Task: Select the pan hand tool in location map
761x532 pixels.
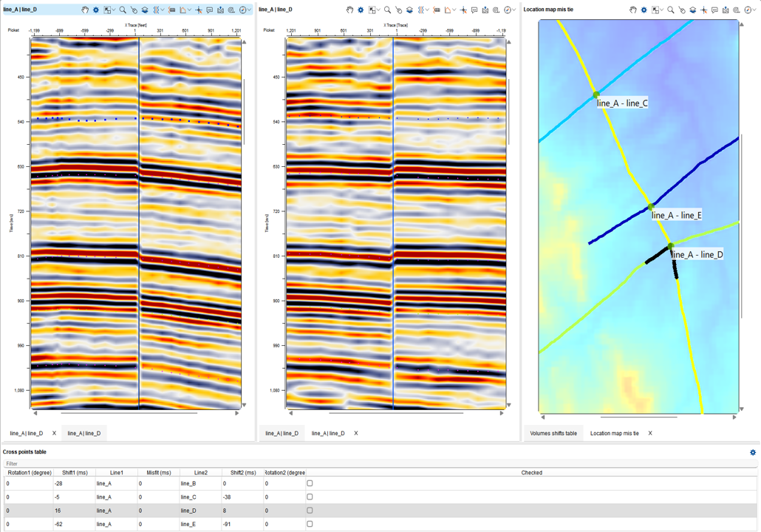Action: [633, 10]
